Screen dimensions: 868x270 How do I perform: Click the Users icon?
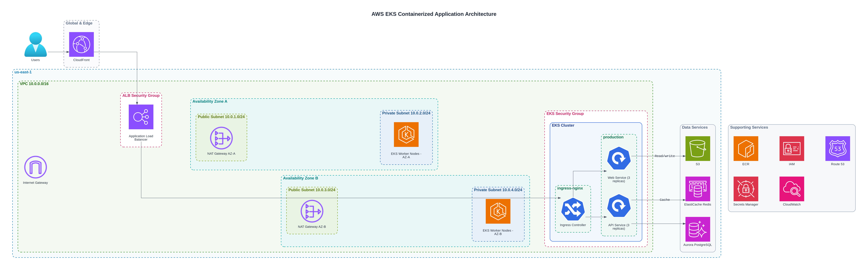pos(35,44)
